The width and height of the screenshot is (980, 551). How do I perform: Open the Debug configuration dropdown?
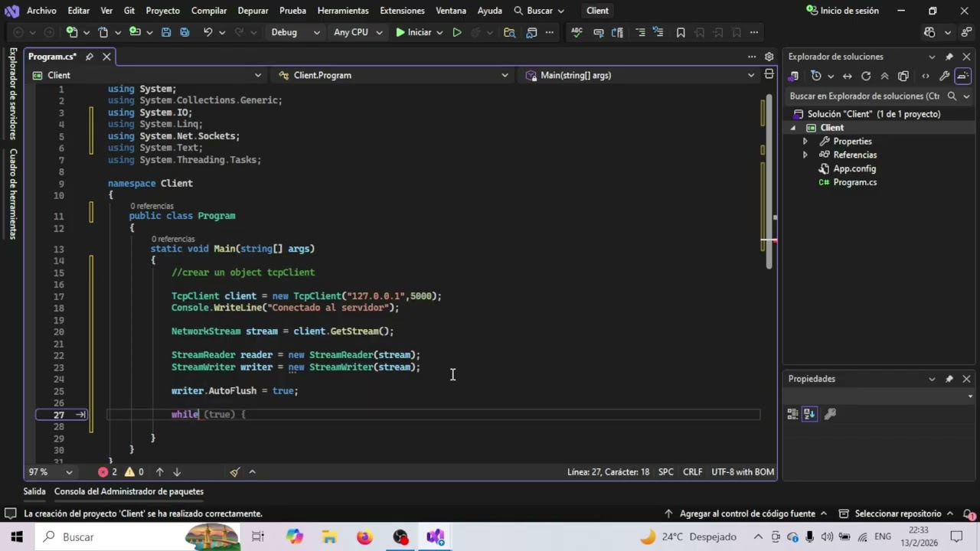point(295,32)
